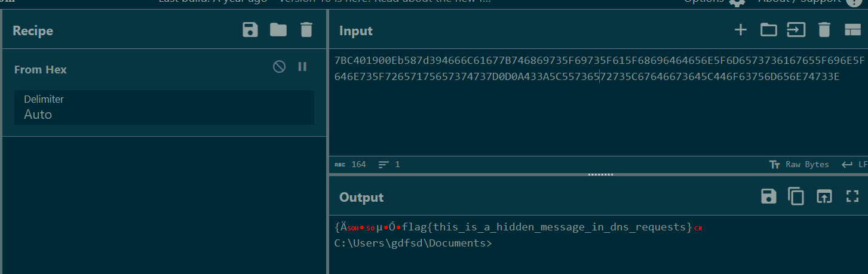The width and height of the screenshot is (868, 274).
Task: Load a recipe using folder icon
Action: (x=278, y=30)
